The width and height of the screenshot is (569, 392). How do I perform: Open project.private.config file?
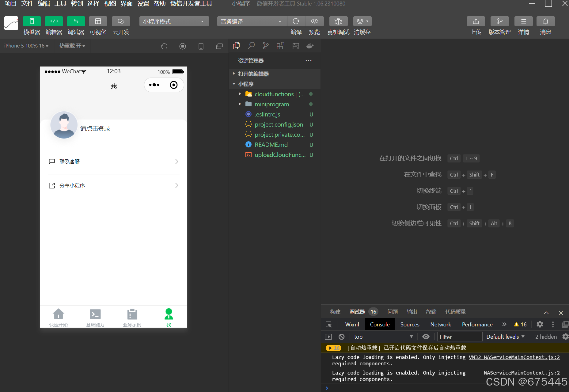(x=275, y=135)
